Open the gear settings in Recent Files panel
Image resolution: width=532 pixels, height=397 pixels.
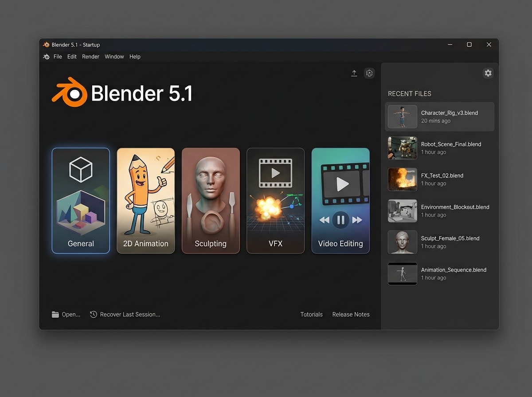(x=488, y=73)
